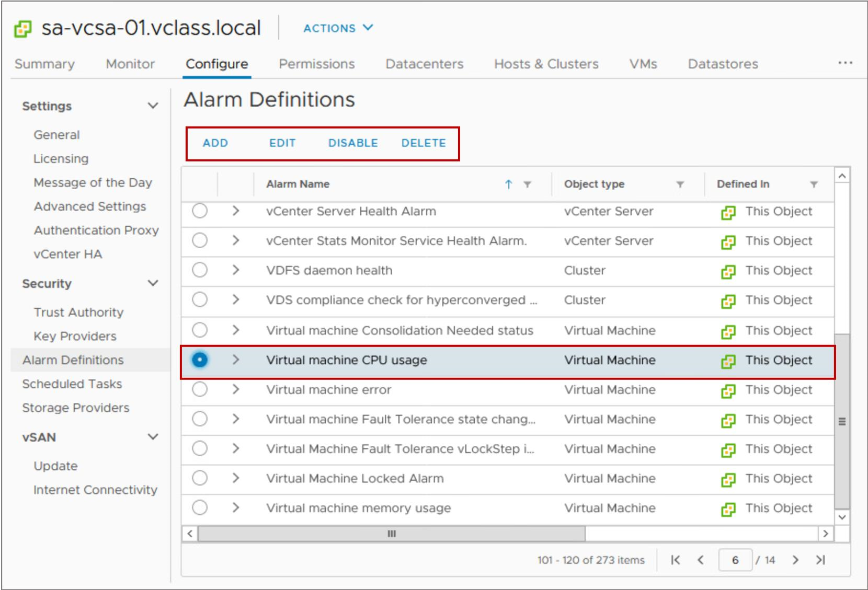The width and height of the screenshot is (868, 590).
Task: Click the sort ascending arrow in Alarm Name column
Action: pos(508,184)
